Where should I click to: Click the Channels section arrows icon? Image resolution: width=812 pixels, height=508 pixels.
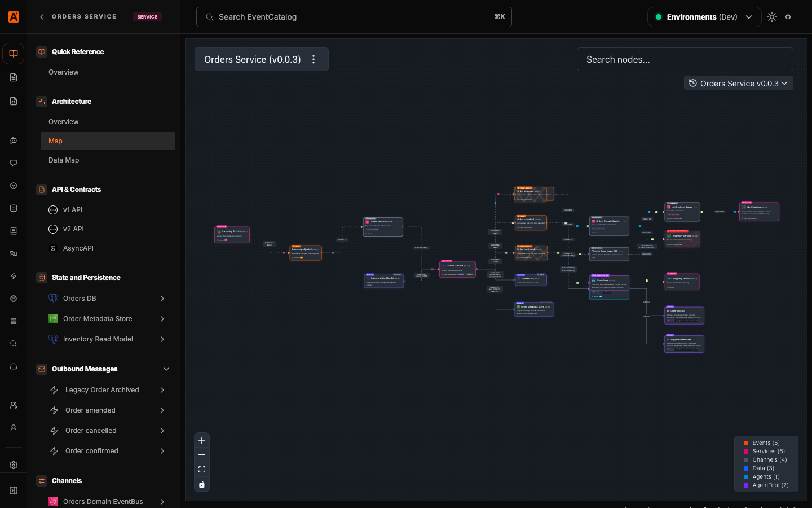(x=42, y=481)
